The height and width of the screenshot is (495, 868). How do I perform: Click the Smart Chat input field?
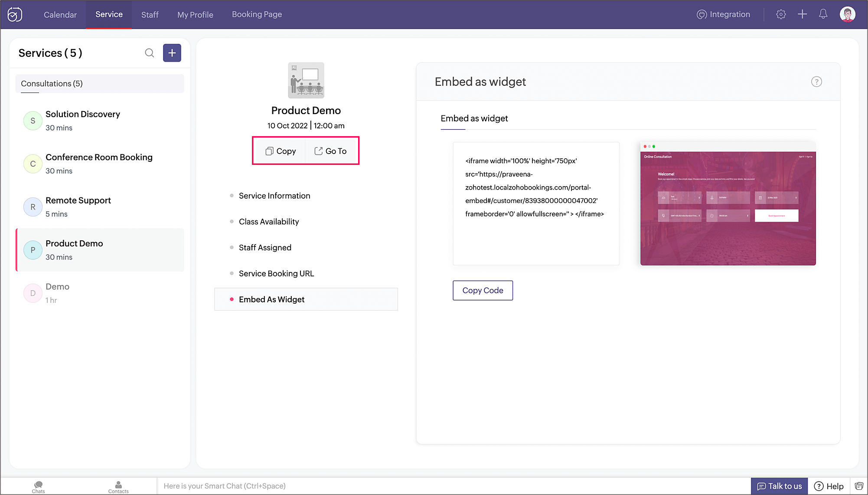pos(454,486)
